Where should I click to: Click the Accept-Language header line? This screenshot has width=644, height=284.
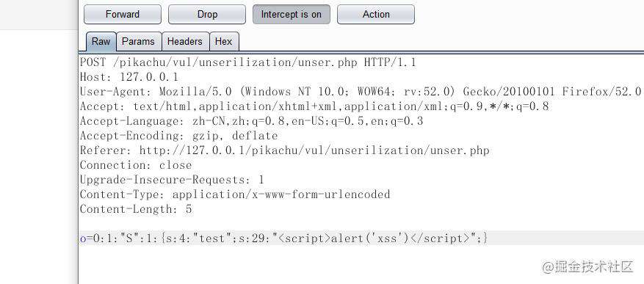(x=251, y=121)
